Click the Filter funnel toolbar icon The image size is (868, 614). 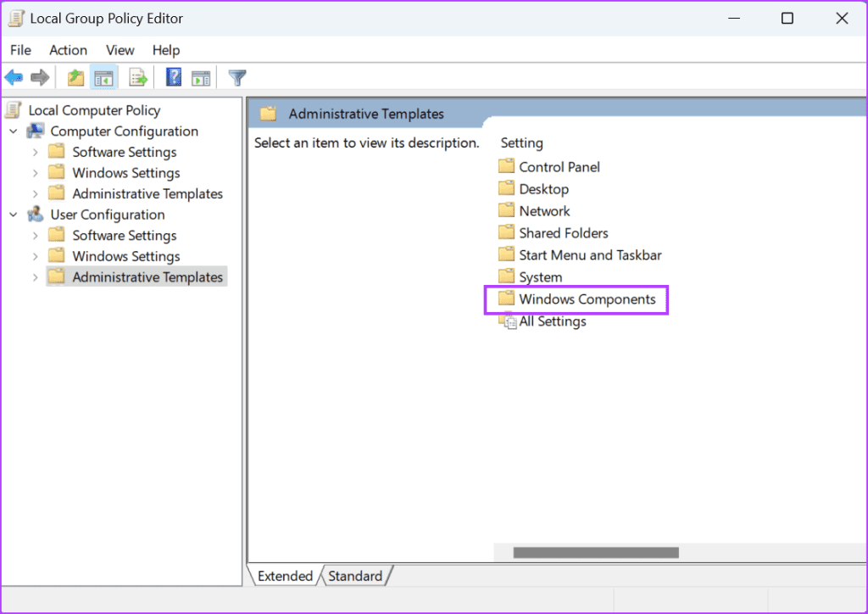(237, 77)
